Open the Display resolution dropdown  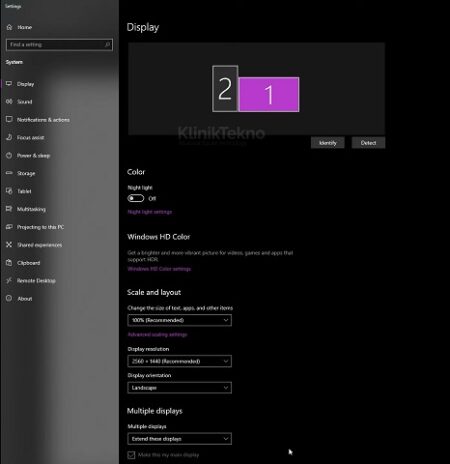click(x=179, y=361)
